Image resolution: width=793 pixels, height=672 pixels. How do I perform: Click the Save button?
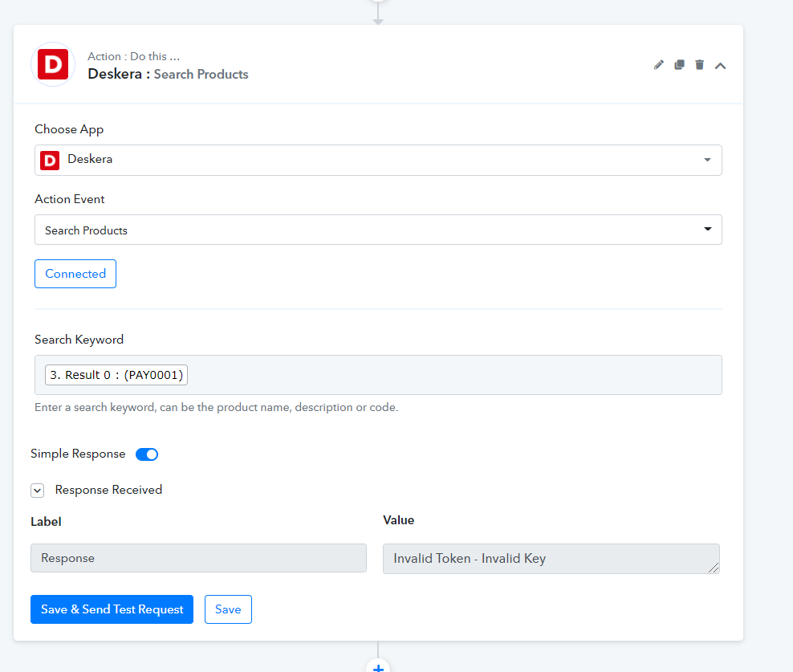[228, 609]
